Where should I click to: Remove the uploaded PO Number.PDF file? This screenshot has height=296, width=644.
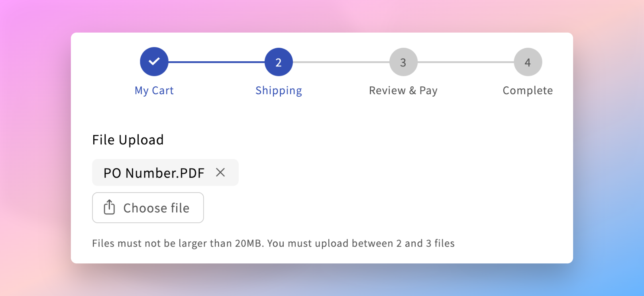[x=220, y=172]
